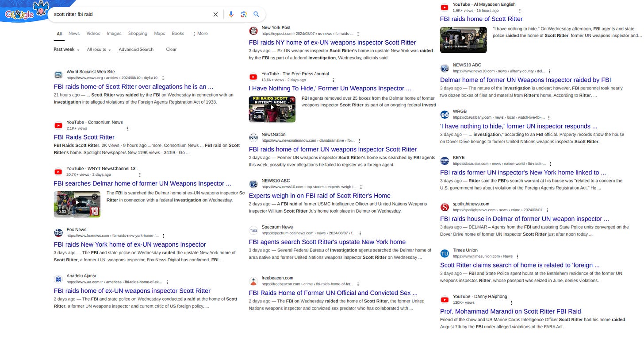Clear the search box with the X icon
The width and height of the screenshot is (644, 337).
215,14
